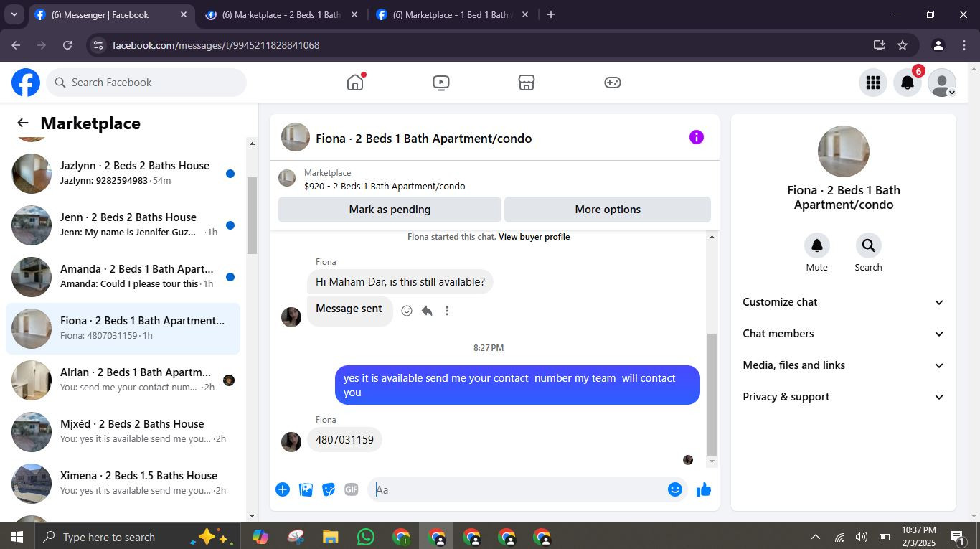980x549 pixels.
Task: Attach a photo or file
Action: [x=306, y=489]
